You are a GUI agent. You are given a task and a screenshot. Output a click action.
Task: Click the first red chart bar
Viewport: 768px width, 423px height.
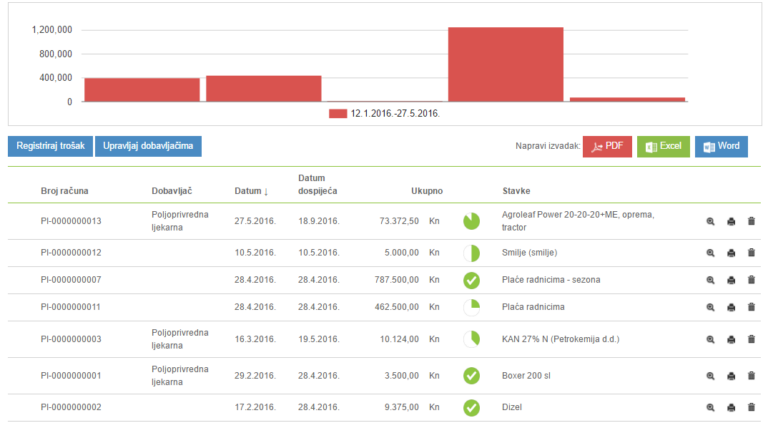tap(142, 90)
